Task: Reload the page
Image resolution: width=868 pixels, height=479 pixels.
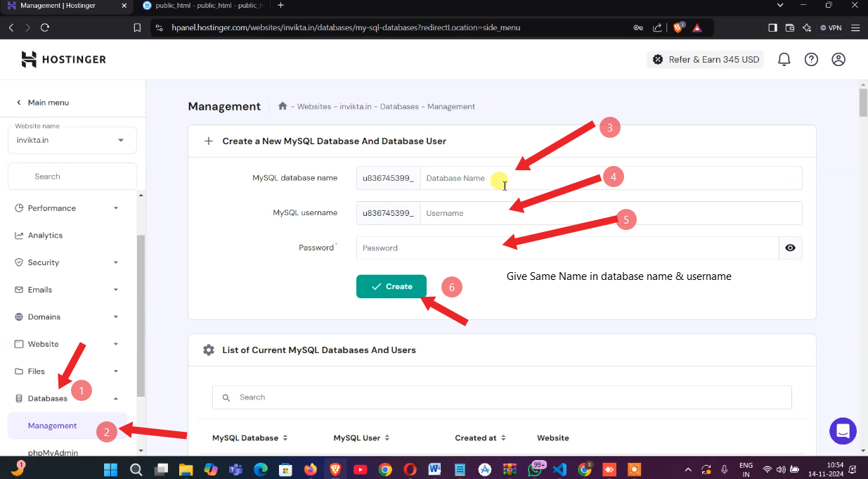Action: coord(45,28)
